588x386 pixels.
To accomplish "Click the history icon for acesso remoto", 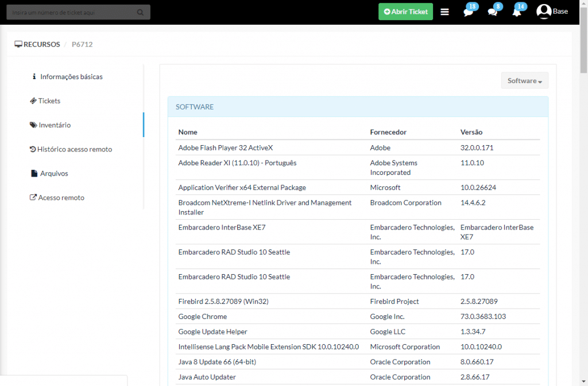I will click(33, 149).
